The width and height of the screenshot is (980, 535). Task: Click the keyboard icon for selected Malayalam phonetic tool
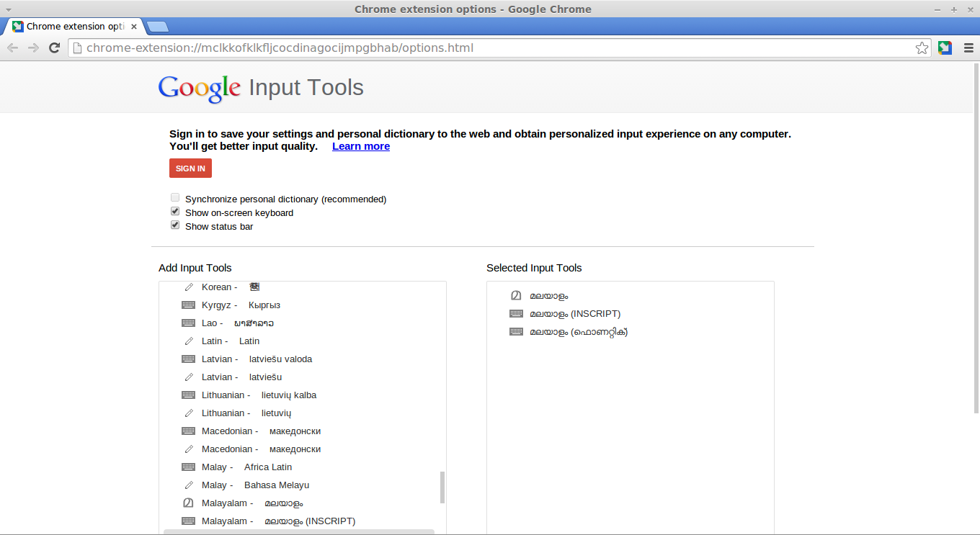516,332
